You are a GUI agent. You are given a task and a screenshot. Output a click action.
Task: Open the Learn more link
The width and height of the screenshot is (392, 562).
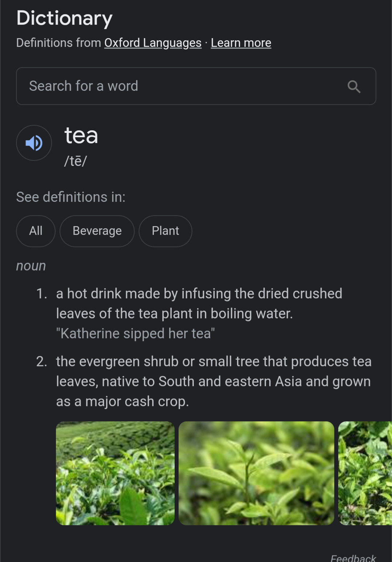pos(241,43)
